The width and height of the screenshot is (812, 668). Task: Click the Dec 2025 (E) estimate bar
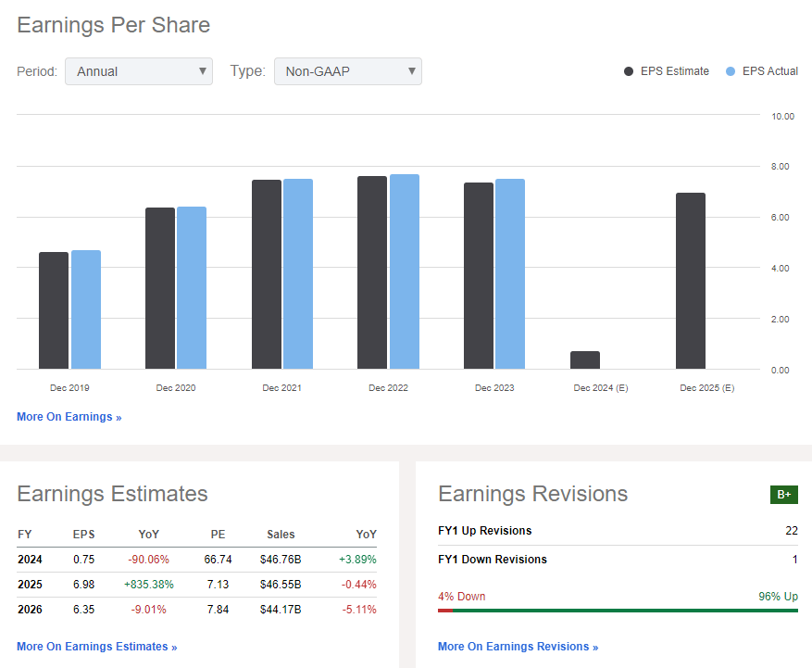(691, 281)
